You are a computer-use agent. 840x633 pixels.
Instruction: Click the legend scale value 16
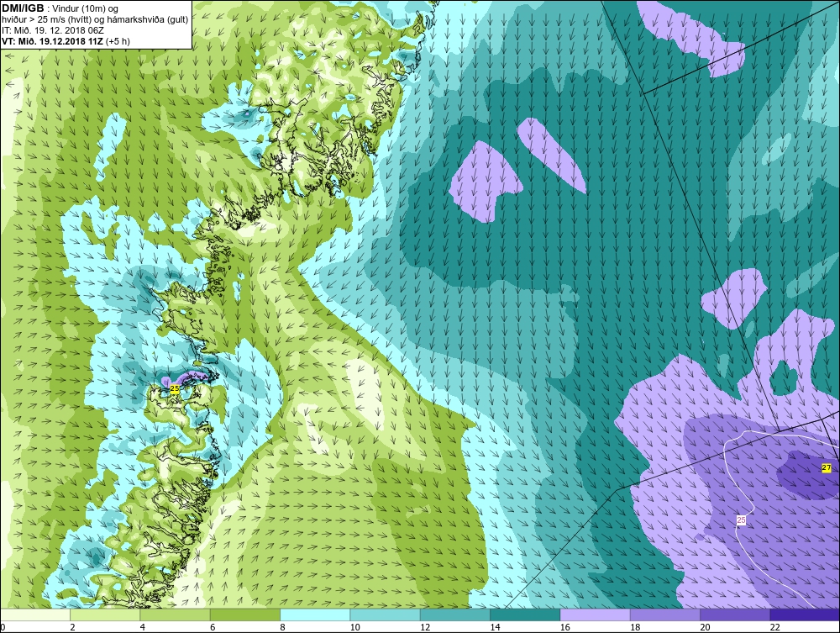tap(564, 628)
